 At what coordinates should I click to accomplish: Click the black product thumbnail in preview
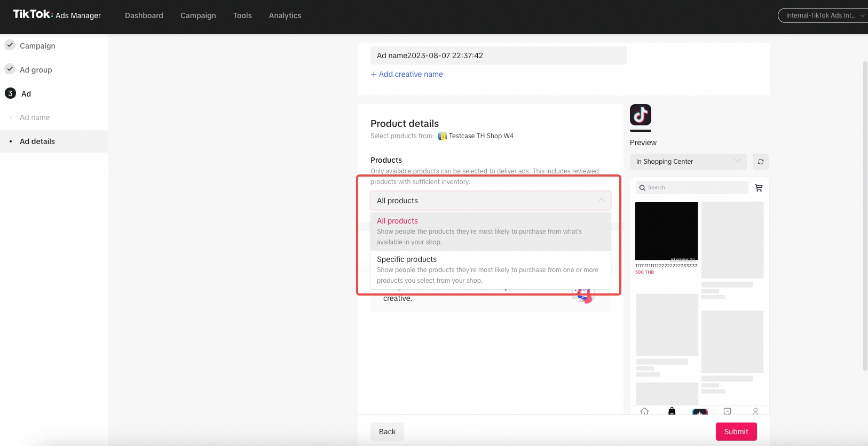tap(666, 231)
